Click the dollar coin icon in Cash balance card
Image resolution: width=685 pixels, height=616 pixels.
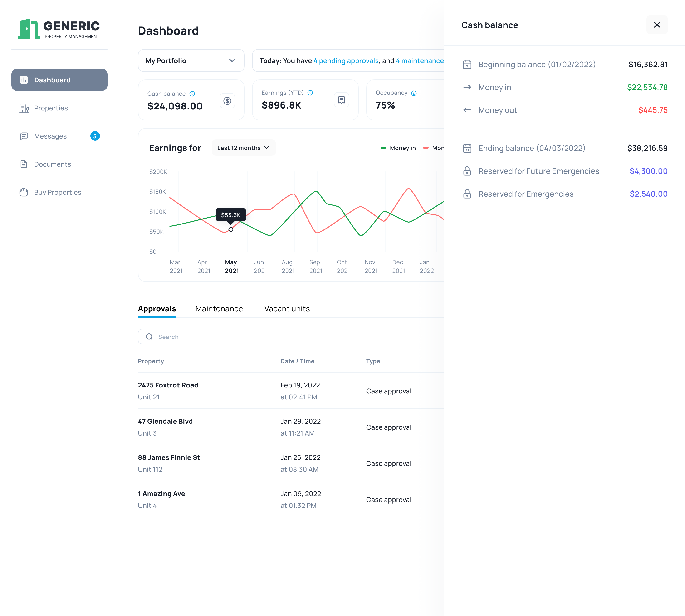(227, 101)
